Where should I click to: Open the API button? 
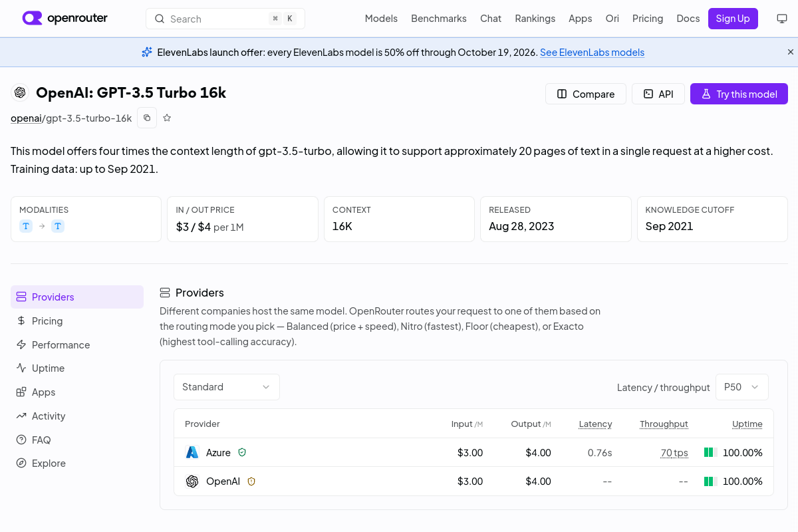pos(658,94)
